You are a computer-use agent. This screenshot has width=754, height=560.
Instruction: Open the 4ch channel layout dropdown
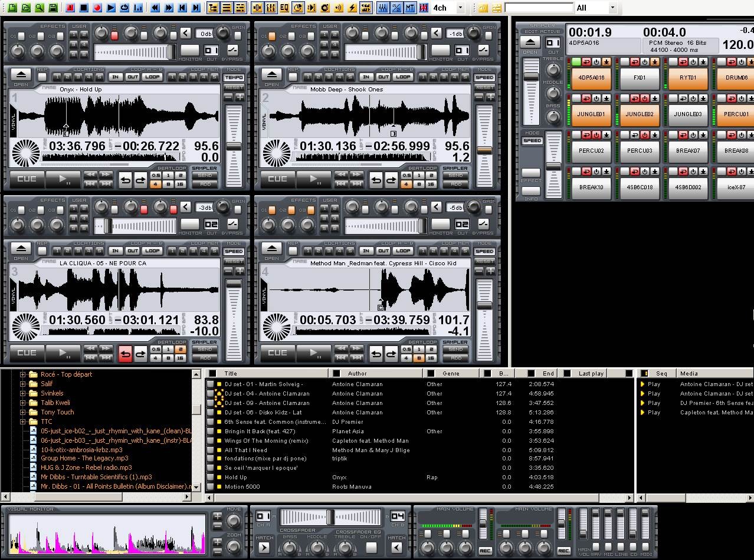pos(461,8)
